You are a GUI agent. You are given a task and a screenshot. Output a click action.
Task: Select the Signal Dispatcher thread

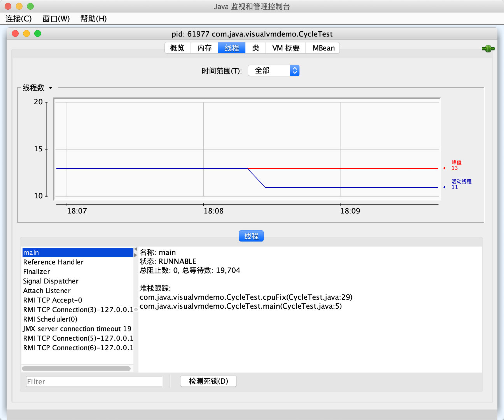tap(78, 281)
